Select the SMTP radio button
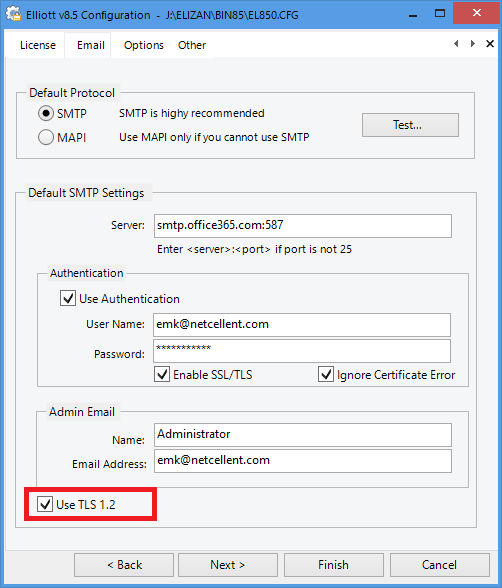Screen dimensions: 502x588 [46, 113]
